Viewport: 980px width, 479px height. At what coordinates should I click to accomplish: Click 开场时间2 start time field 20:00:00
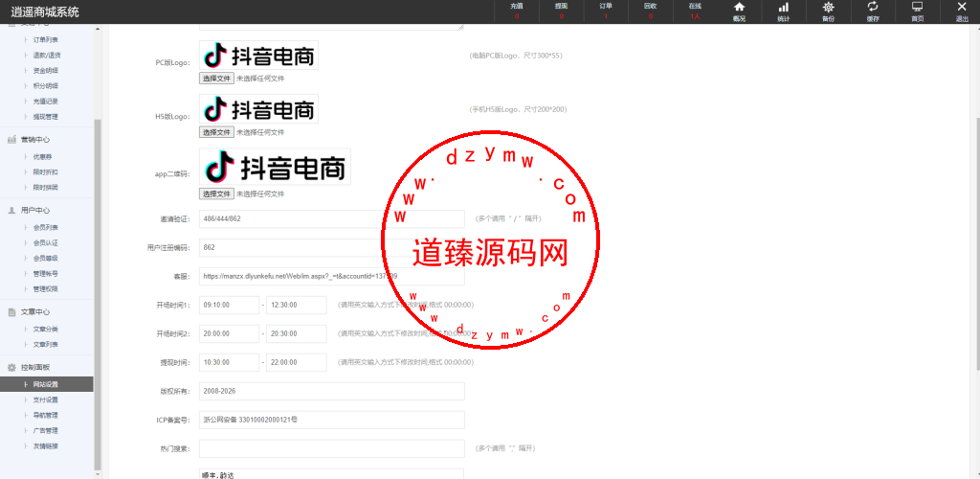coord(230,334)
